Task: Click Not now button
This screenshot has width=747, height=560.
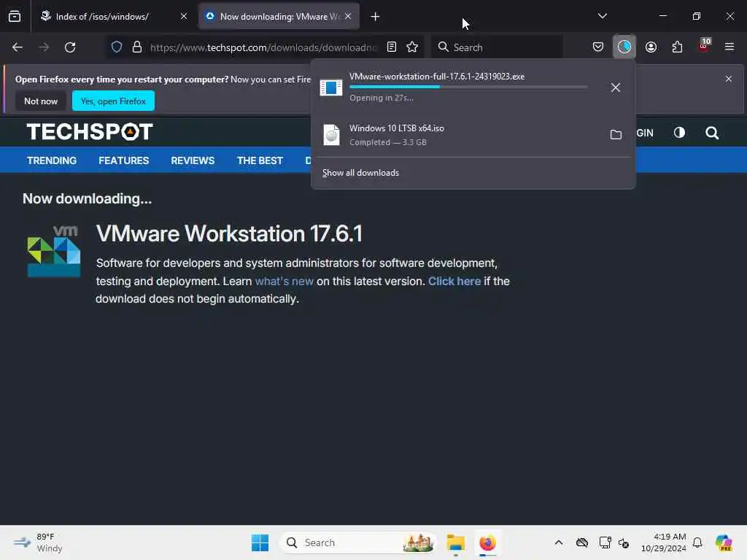Action: (41, 101)
